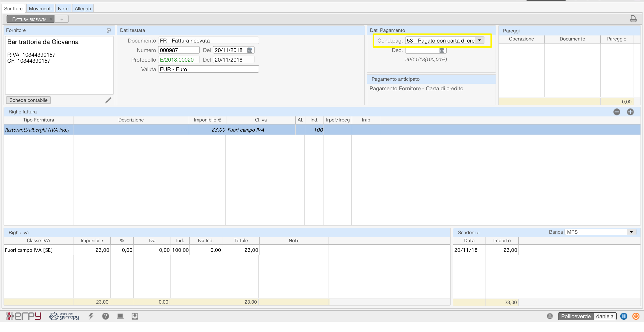Viewport: 644px width, 332px height.
Task: Click the Documento column header in Pareggi
Action: coord(572,39)
